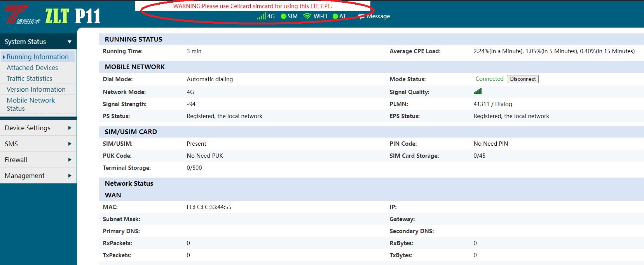Click the 'Primary DNS:' label

pos(121,231)
